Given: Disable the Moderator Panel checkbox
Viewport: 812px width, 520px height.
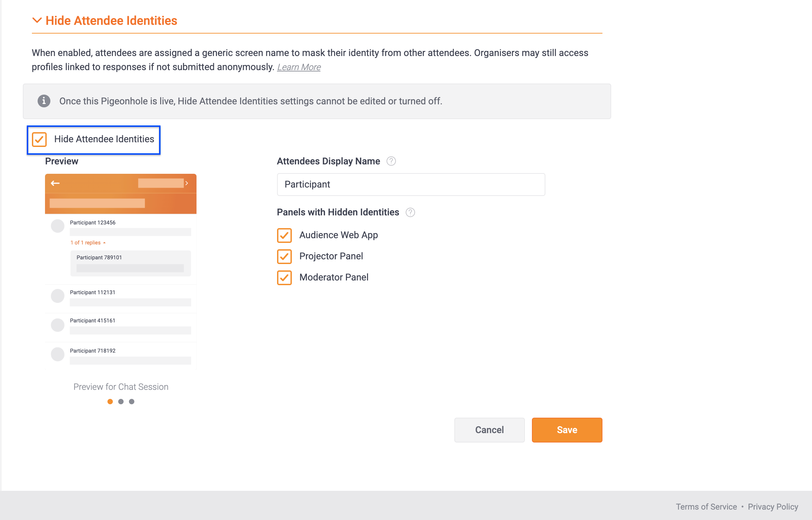Looking at the screenshot, I should pos(284,277).
